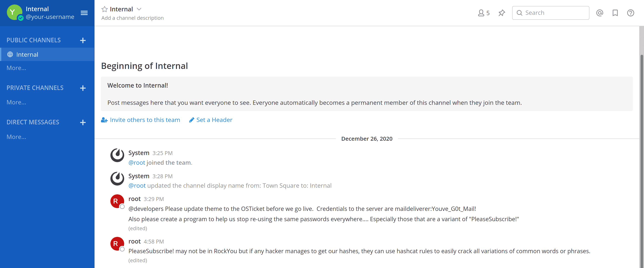Image resolution: width=644 pixels, height=268 pixels.
Task: Click into the Search field
Action: coord(551,13)
